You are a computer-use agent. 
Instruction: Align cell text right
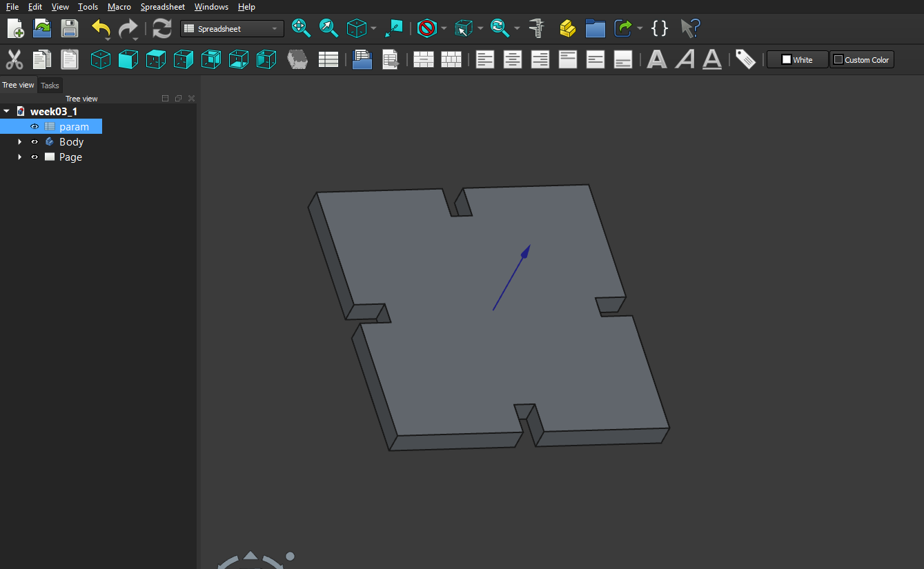click(540, 59)
